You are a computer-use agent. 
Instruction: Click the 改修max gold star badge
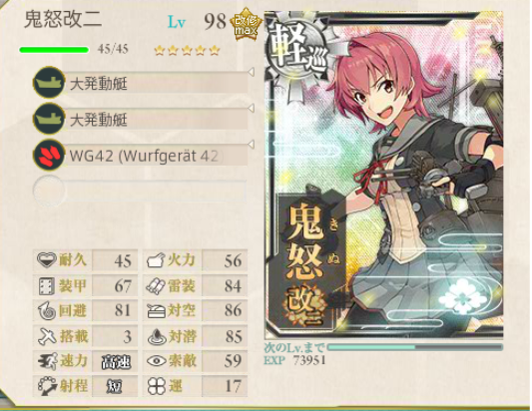(x=246, y=24)
